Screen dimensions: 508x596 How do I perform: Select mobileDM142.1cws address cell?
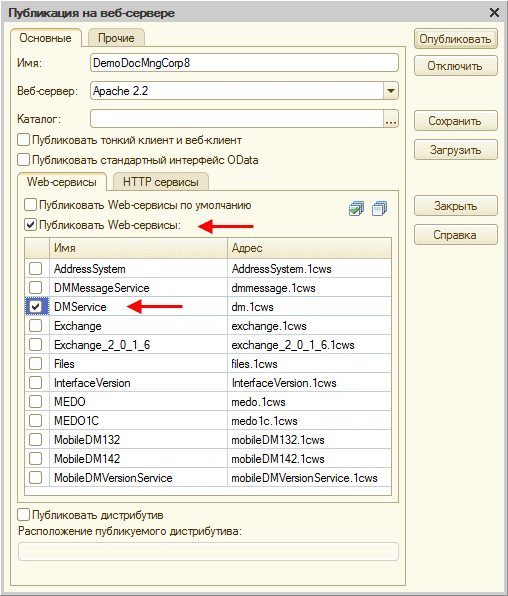click(x=309, y=459)
